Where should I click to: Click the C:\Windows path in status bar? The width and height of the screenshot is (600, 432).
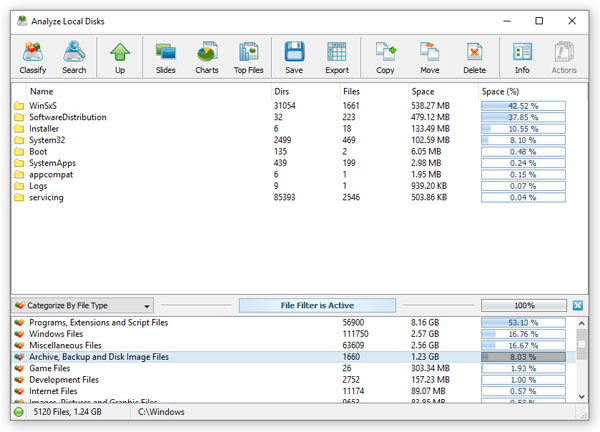(x=161, y=412)
